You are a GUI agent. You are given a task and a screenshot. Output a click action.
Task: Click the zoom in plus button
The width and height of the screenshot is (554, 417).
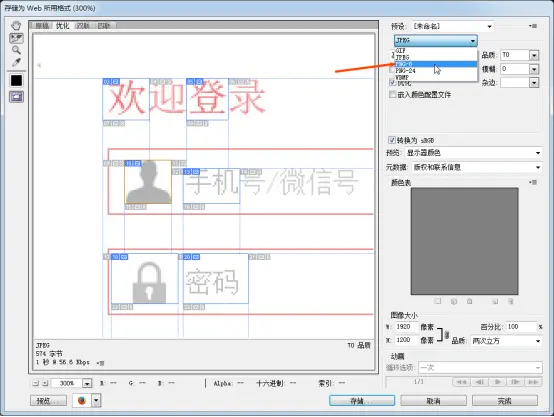click(x=45, y=383)
